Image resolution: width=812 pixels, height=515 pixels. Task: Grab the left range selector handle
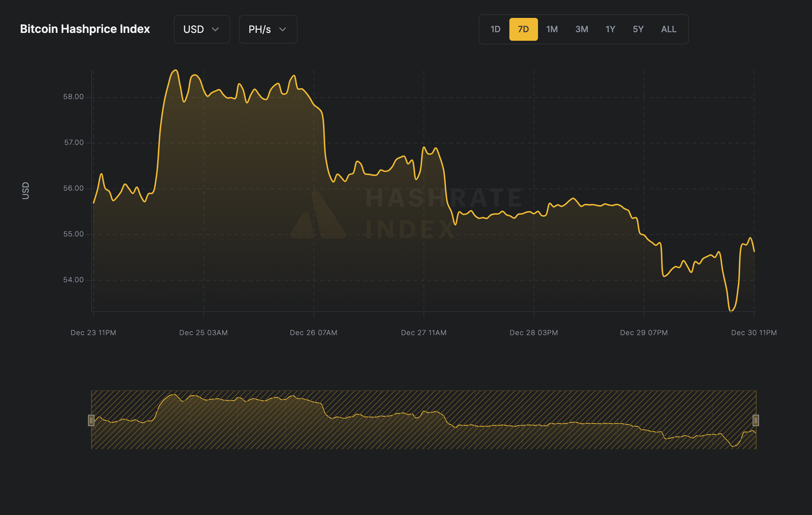point(91,420)
